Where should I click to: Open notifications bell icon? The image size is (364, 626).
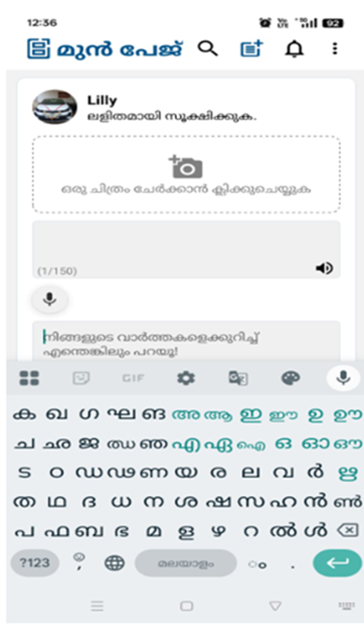(x=294, y=49)
